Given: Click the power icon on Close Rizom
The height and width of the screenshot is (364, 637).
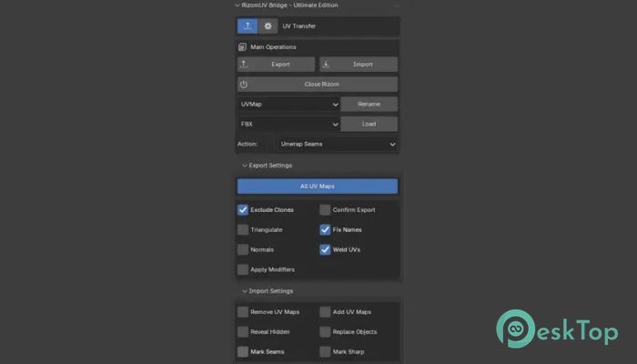Looking at the screenshot, I should click(x=244, y=84).
